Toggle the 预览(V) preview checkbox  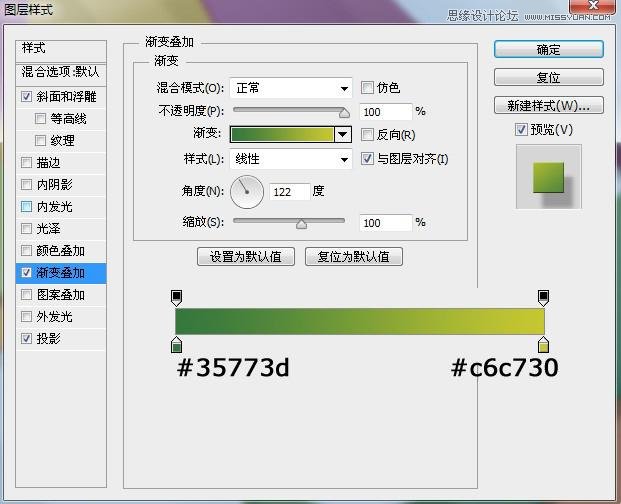point(521,129)
